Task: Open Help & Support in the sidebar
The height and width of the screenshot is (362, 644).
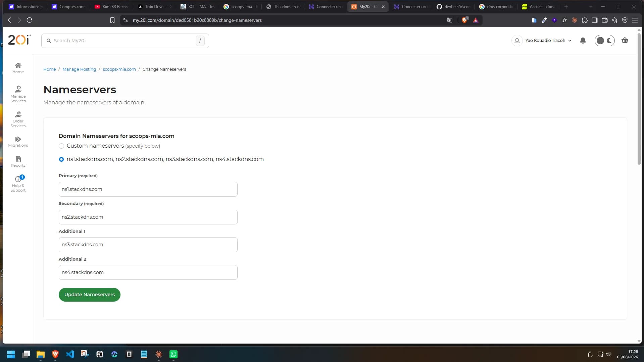Action: point(18,184)
